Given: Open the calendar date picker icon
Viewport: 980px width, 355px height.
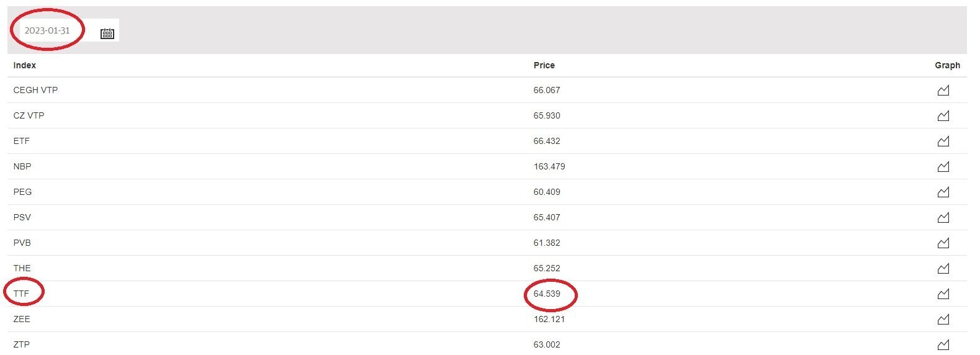Looking at the screenshot, I should pyautogui.click(x=107, y=34).
